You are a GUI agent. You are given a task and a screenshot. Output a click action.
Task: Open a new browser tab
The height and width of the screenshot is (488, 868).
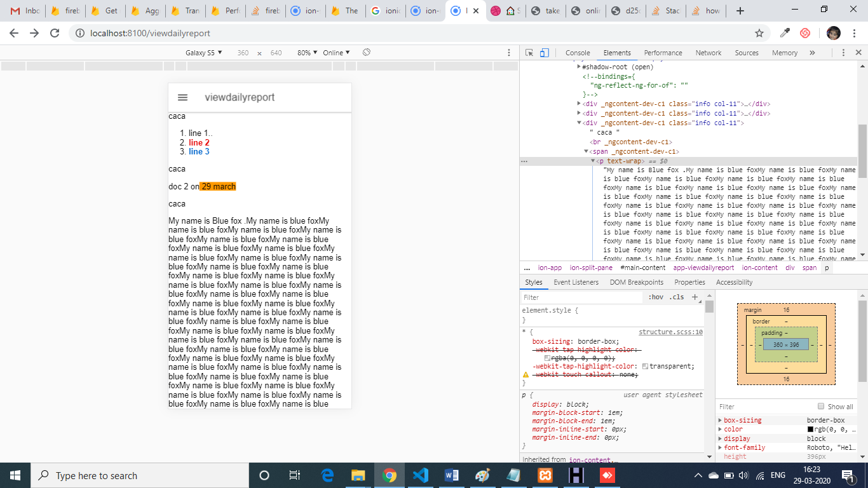(x=740, y=11)
